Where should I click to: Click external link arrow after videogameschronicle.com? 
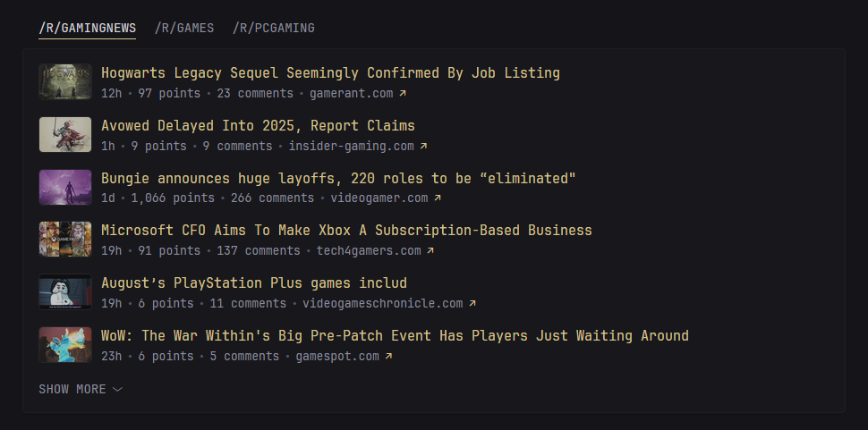click(x=472, y=304)
